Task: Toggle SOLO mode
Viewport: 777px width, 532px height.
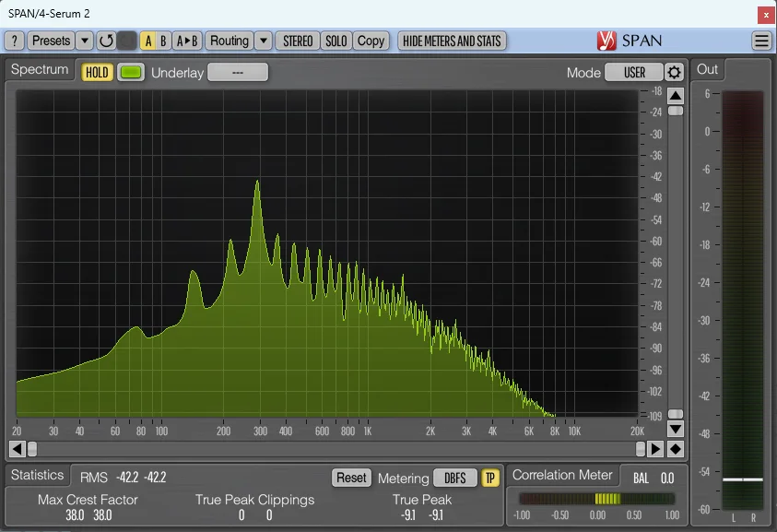Action: point(336,41)
